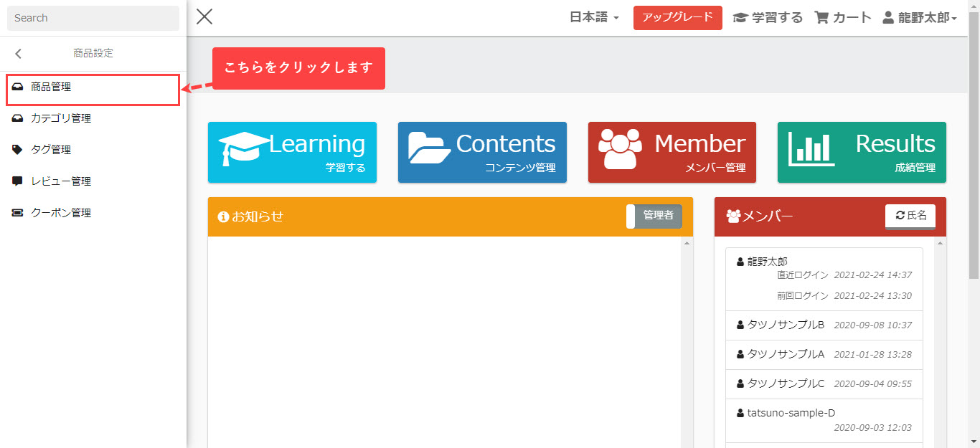Go to クーポン管理 in the sidebar
The width and height of the screenshot is (980, 448).
[60, 213]
